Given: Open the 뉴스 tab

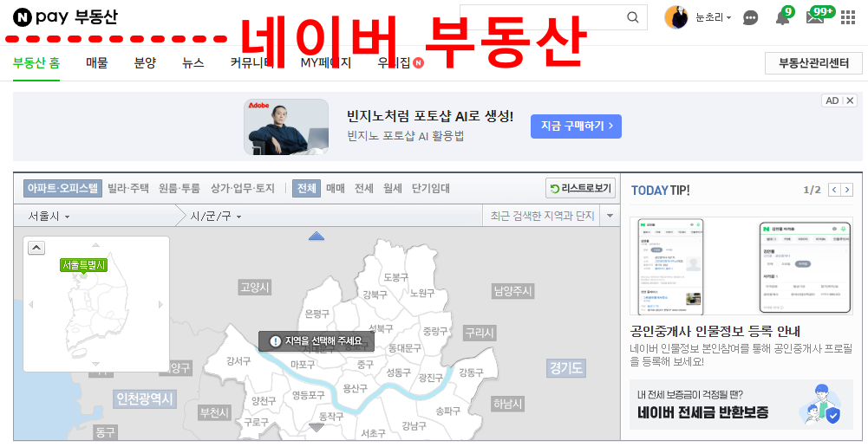Looking at the screenshot, I should click(x=193, y=63).
